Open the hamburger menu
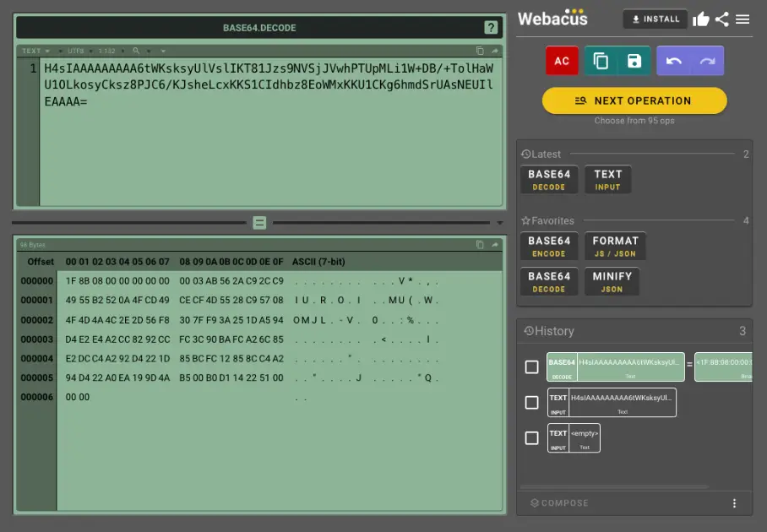This screenshot has width=767, height=532. 743,19
